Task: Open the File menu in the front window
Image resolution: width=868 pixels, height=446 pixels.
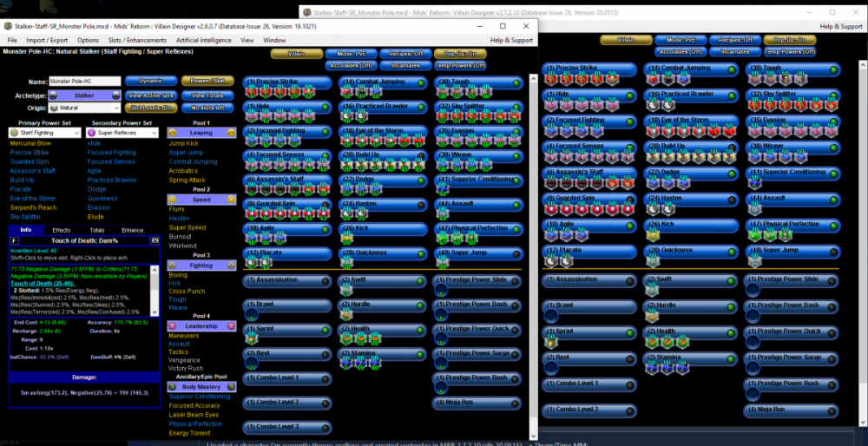Action: click(x=12, y=40)
